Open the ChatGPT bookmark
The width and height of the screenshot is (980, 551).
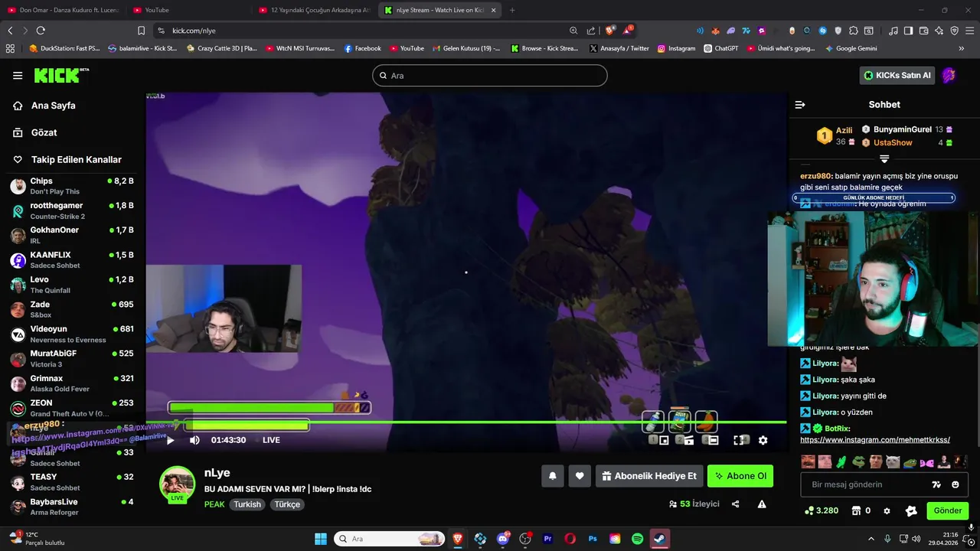click(x=720, y=48)
